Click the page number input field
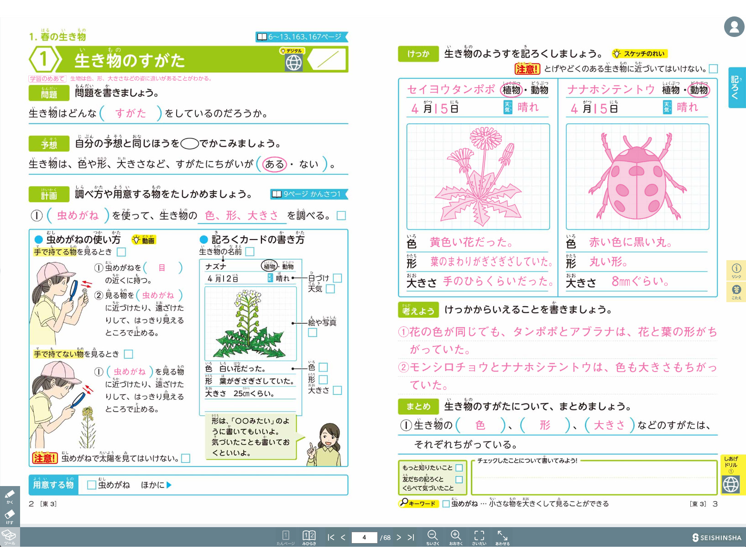The height and width of the screenshot is (560, 746). point(364,537)
